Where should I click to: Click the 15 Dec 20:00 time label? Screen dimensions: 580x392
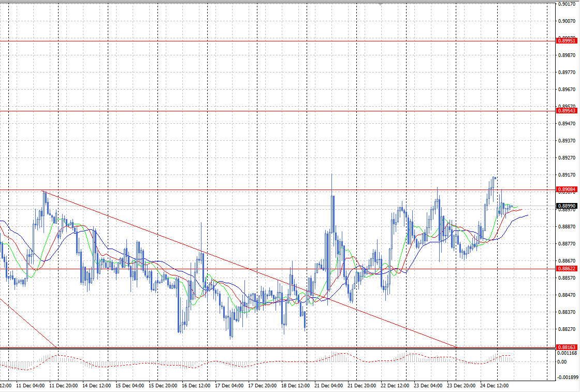163,386
